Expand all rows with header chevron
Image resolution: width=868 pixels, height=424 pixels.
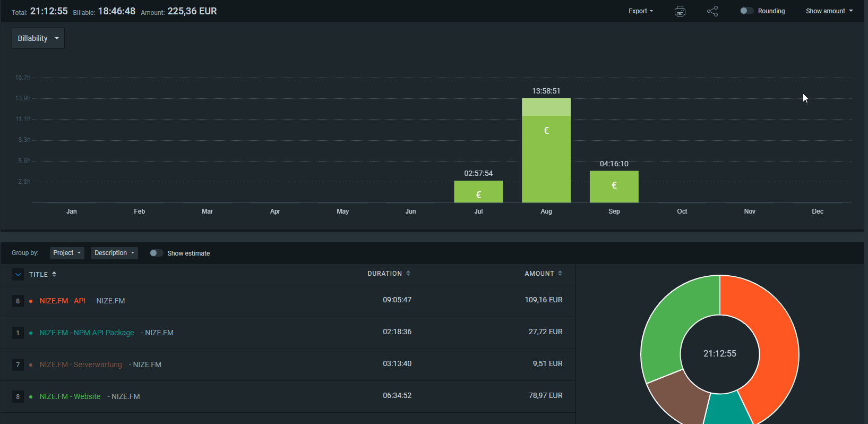(x=18, y=275)
